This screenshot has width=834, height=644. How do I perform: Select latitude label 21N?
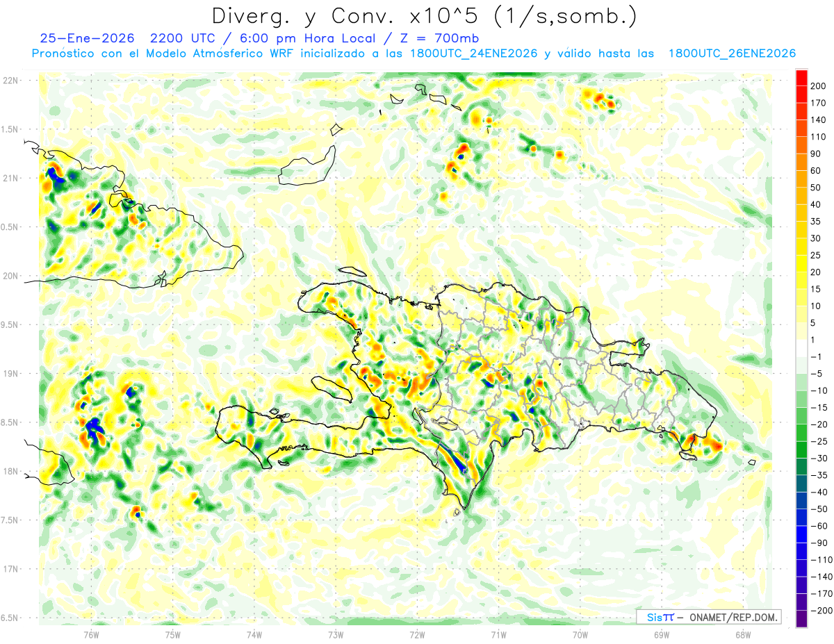click(x=10, y=178)
